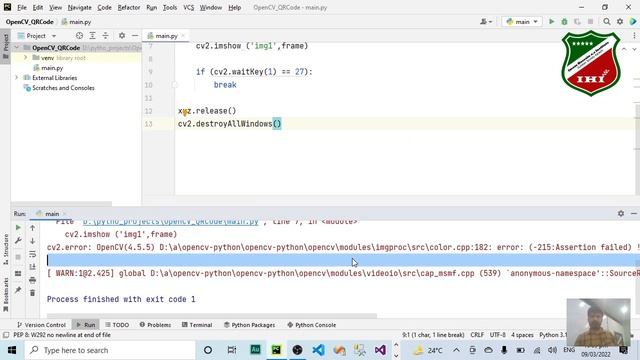This screenshot has height=360, width=640.
Task: Open the user account icon dropdown
Action: [486, 22]
